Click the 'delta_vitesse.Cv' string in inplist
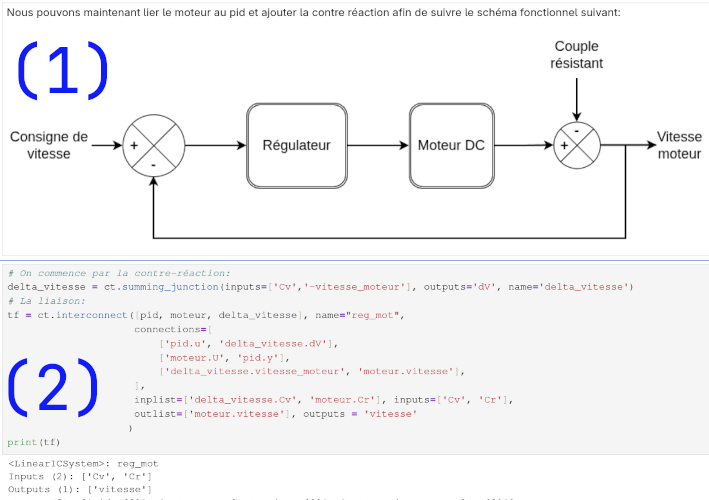This screenshot has height=500, width=709. pyautogui.click(x=243, y=400)
